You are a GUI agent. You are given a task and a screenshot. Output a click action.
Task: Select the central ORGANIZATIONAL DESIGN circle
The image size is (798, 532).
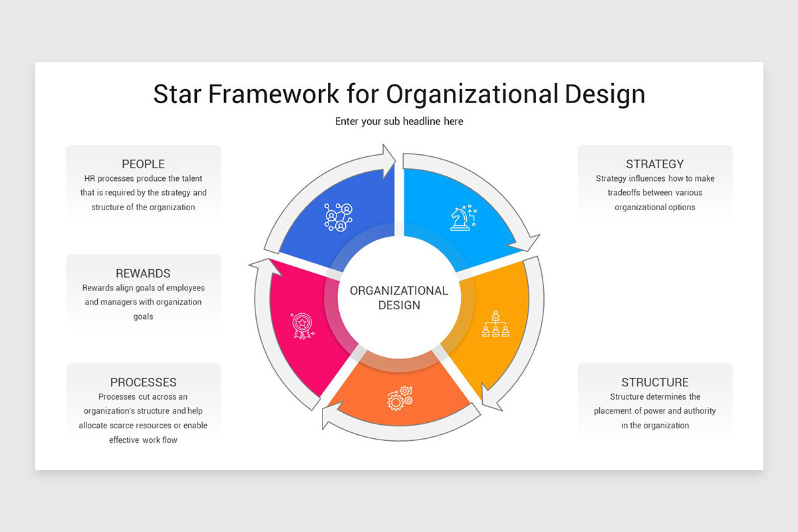399,297
